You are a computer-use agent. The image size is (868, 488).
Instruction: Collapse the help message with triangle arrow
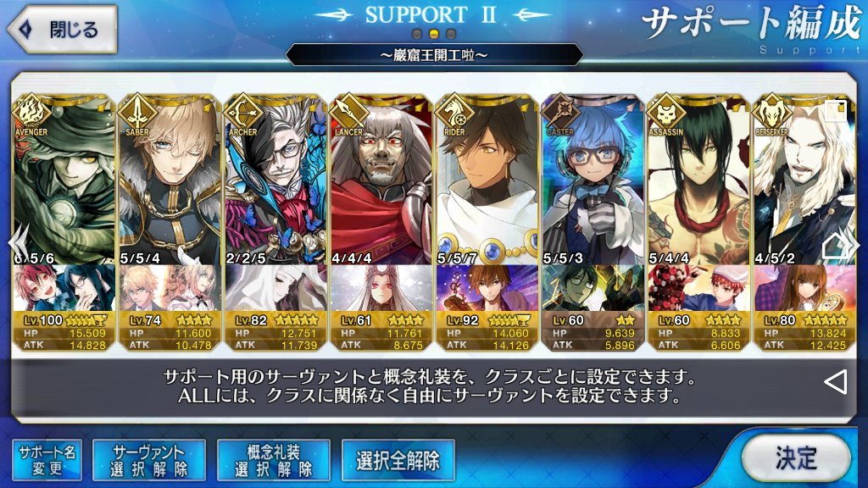coord(835,382)
